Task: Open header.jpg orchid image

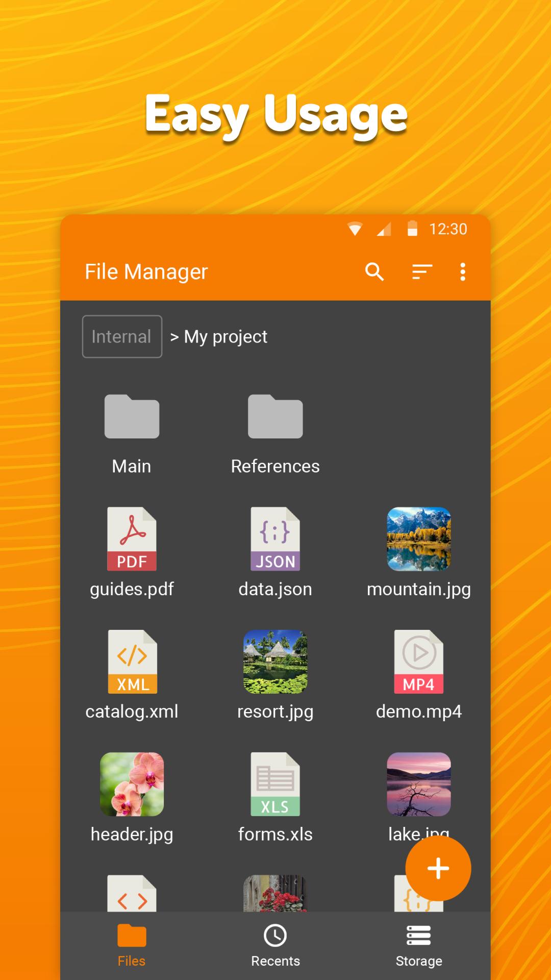Action: [132, 784]
